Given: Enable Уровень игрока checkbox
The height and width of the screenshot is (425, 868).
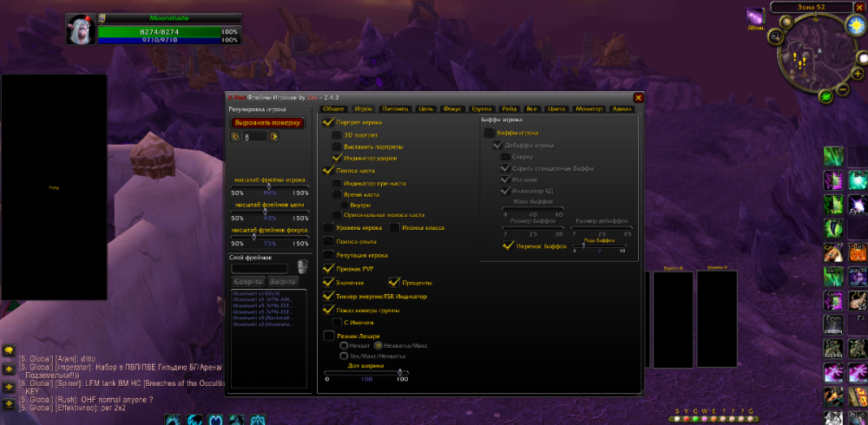Looking at the screenshot, I should [328, 227].
